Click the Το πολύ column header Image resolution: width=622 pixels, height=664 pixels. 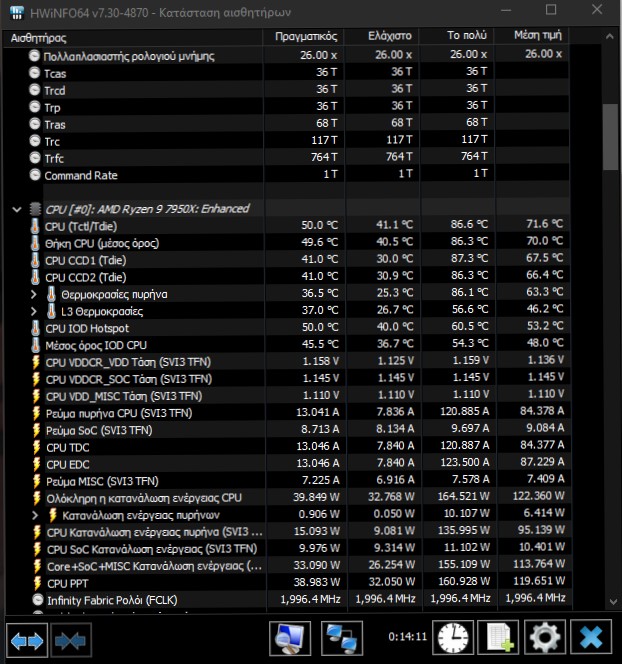[456, 36]
